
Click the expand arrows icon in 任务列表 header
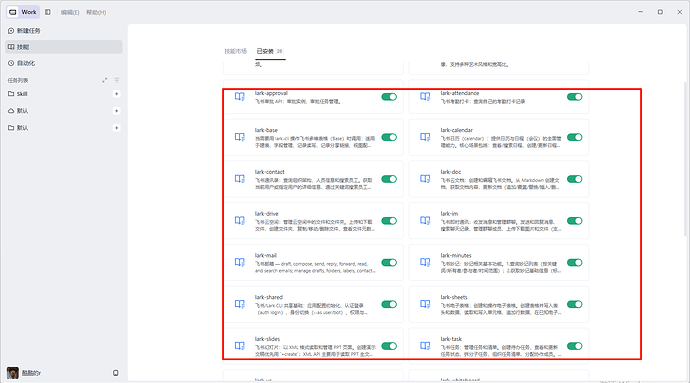pyautogui.click(x=104, y=80)
